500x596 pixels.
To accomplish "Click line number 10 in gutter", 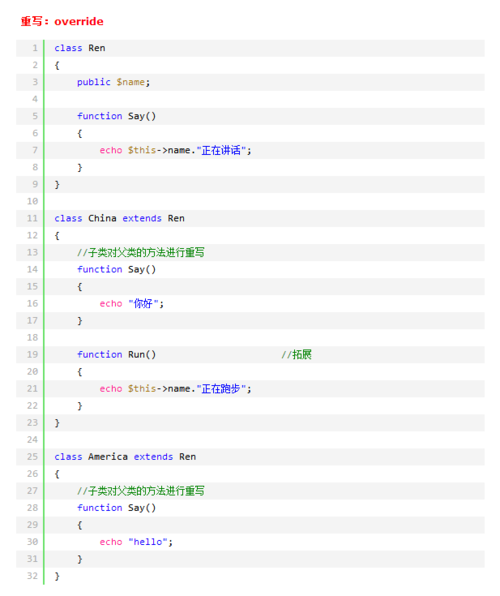I will tap(33, 201).
